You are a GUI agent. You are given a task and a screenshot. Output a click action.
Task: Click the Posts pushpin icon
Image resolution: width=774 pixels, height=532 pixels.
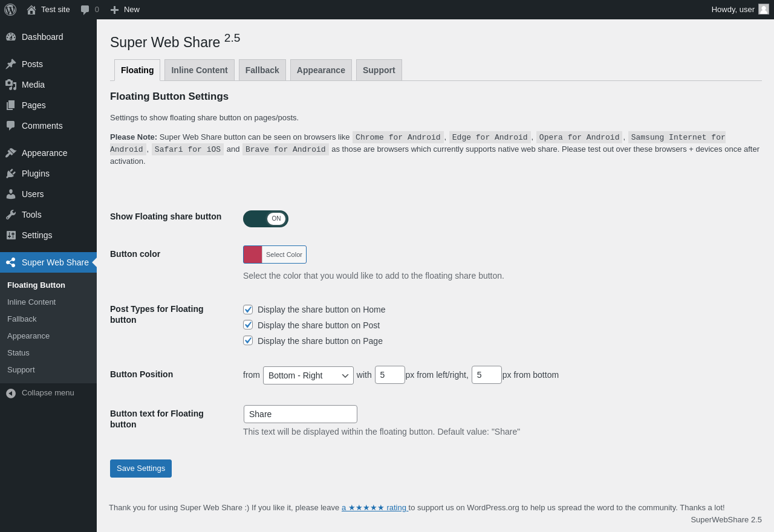pos(11,64)
